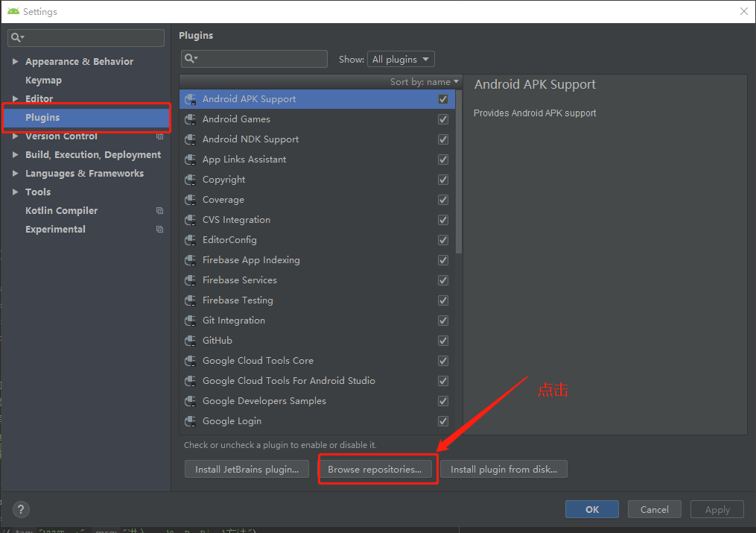The height and width of the screenshot is (533, 756).
Task: Focus the plugins search field
Action: [x=255, y=59]
